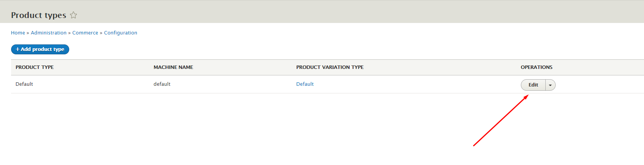Select the lowercase default machine name cell
Image resolution: width=644 pixels, height=165 pixels.
click(162, 84)
